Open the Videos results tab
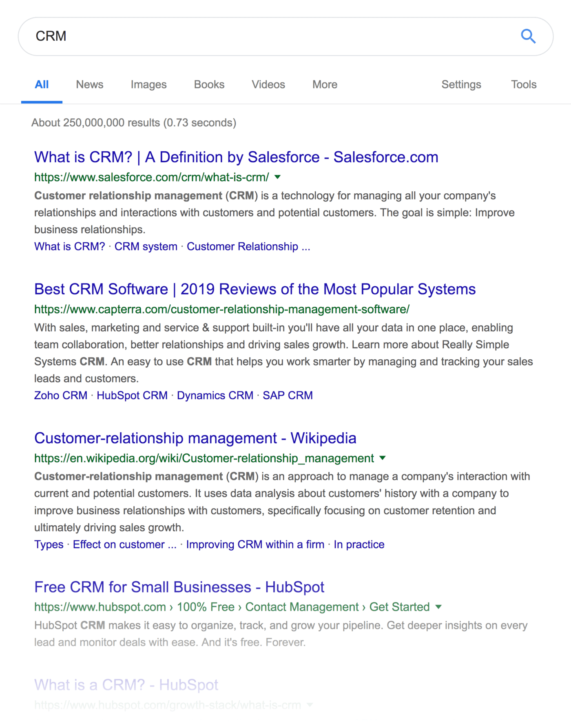 coord(268,84)
